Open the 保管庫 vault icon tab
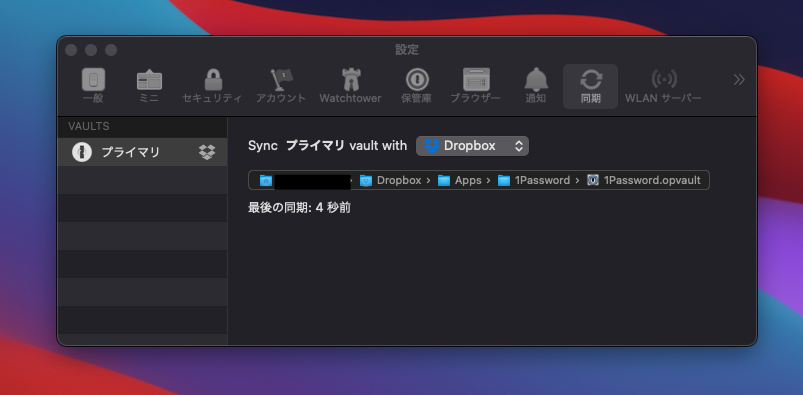The width and height of the screenshot is (803, 395). (x=416, y=86)
